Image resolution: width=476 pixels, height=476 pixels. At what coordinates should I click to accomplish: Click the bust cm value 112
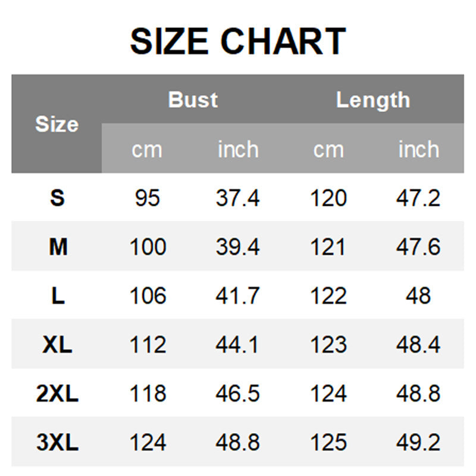[148, 345]
